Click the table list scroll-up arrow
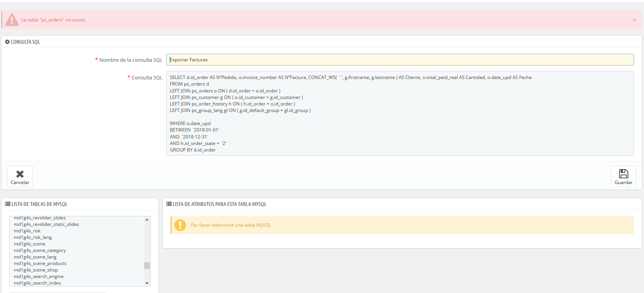The width and height of the screenshot is (644, 293). pyautogui.click(x=147, y=220)
